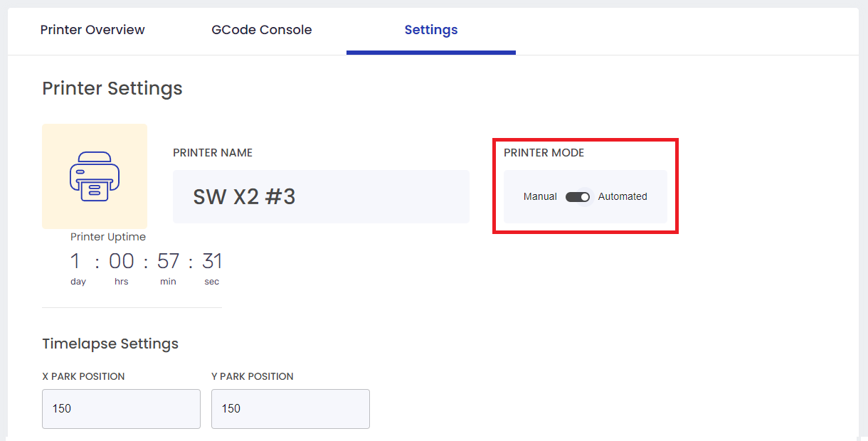868x441 pixels.
Task: Click the Manual label on the mode switch
Action: pos(539,196)
